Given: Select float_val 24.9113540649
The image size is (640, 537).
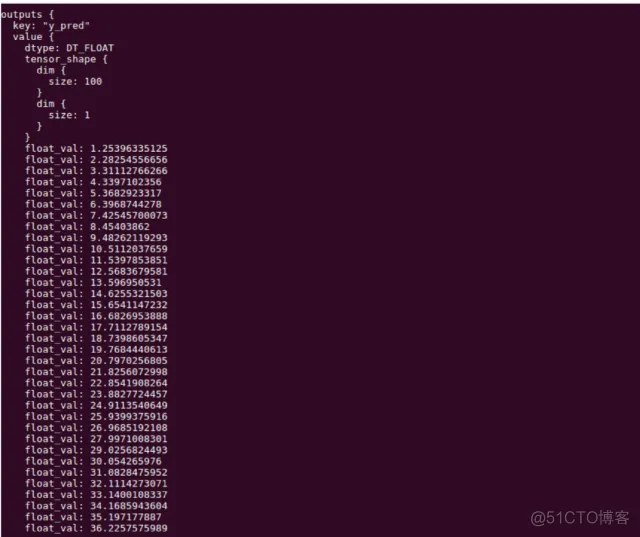Looking at the screenshot, I should [96, 405].
